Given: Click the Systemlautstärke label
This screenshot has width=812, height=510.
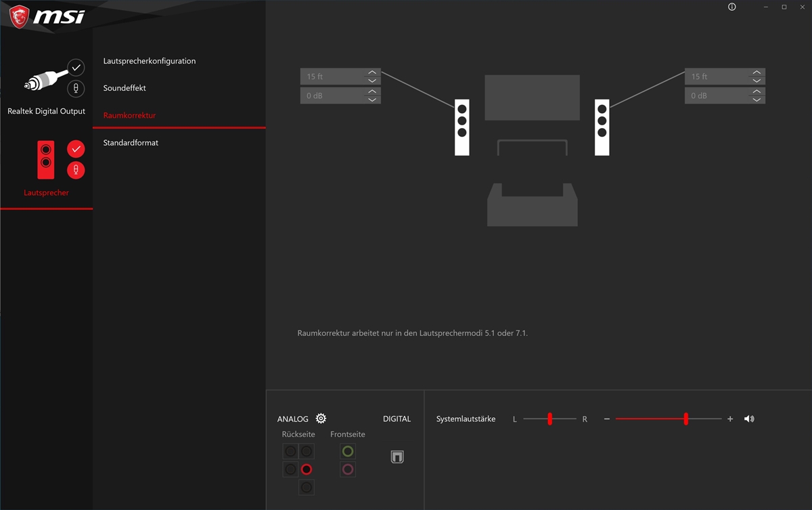Looking at the screenshot, I should [x=466, y=419].
